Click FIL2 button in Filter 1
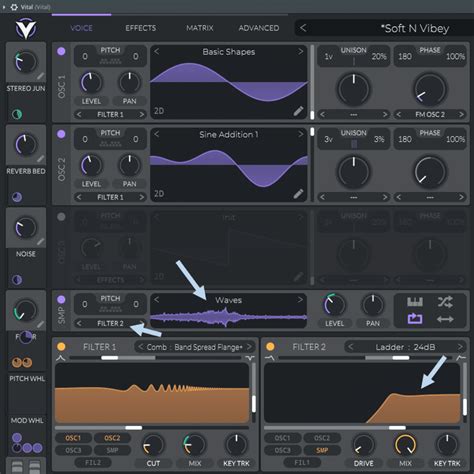Screen dimensions: 474x474 93,462
